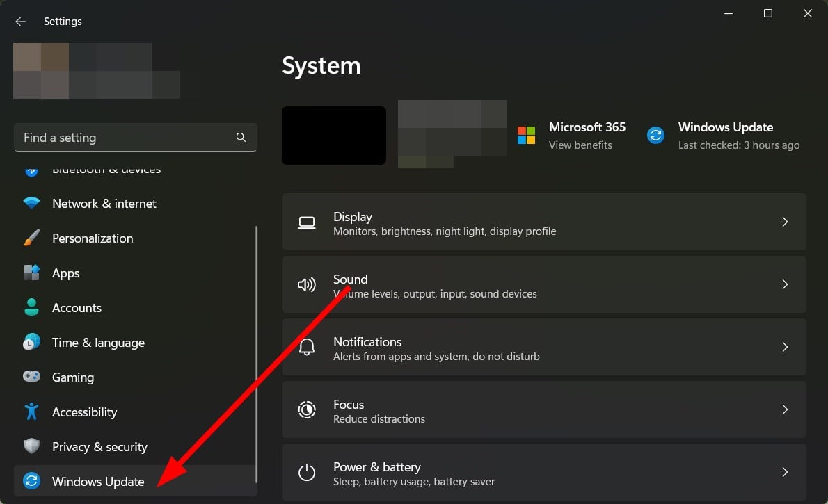
Task: Click the Windows Update icon near last checked status
Action: coord(655,136)
